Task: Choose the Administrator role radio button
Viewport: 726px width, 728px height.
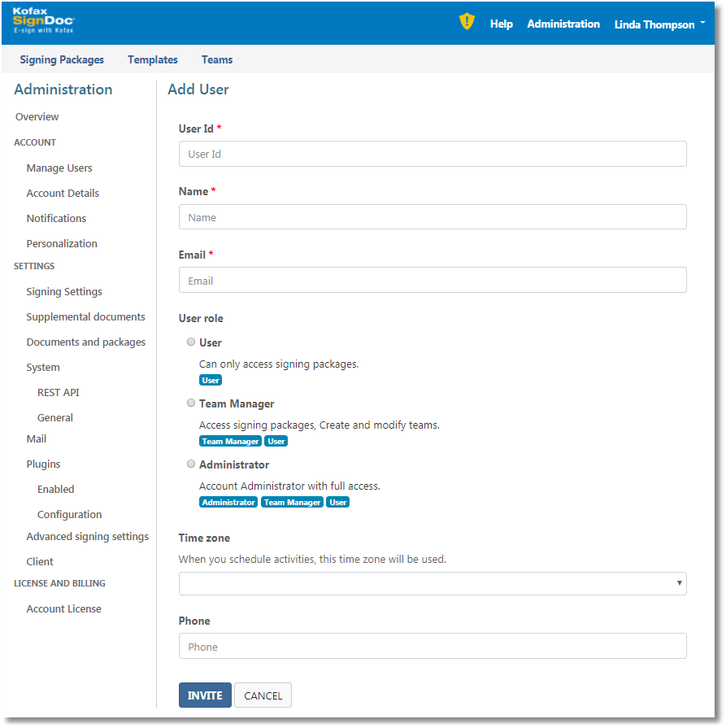Action: click(x=191, y=464)
